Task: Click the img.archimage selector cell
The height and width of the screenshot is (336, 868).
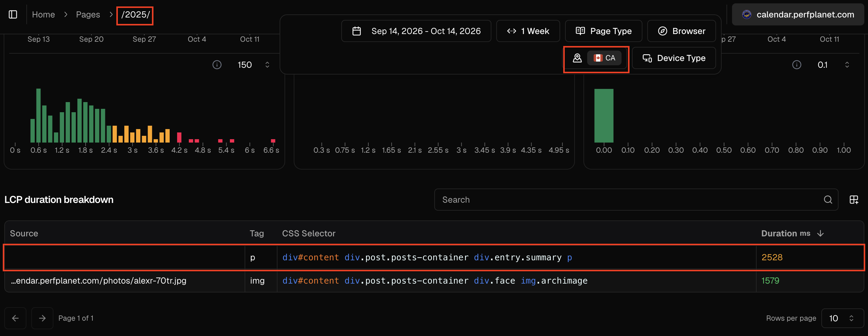Action: [x=517, y=281]
